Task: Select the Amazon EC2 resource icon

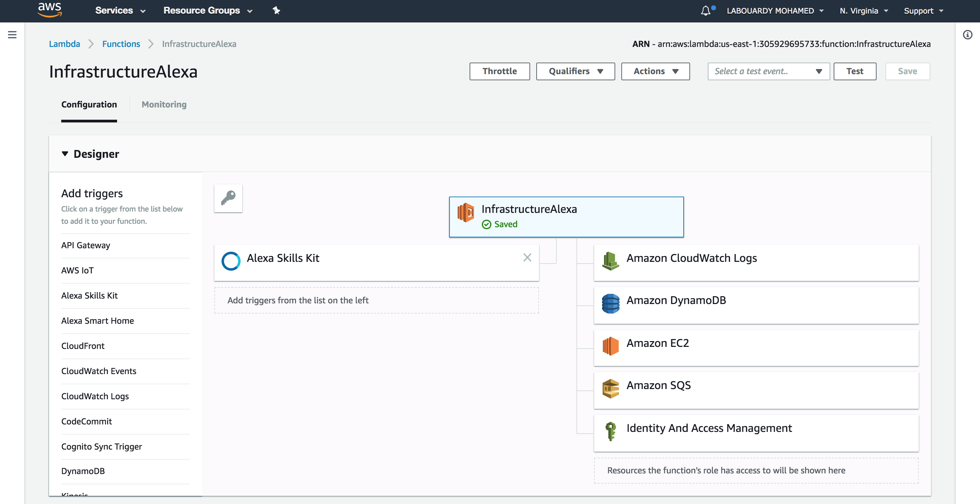Action: [x=610, y=346]
